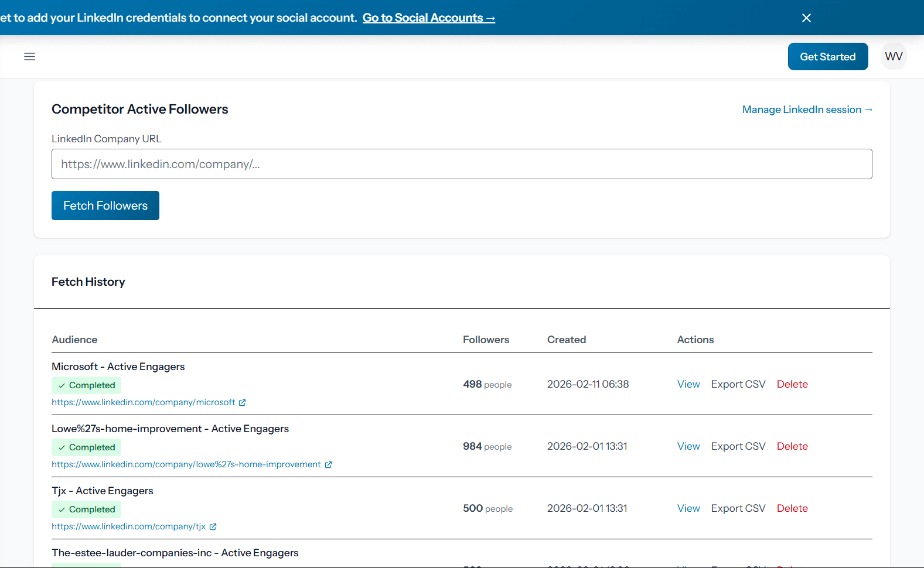Click the Get Started button
Image resolution: width=924 pixels, height=568 pixels.
click(827, 57)
